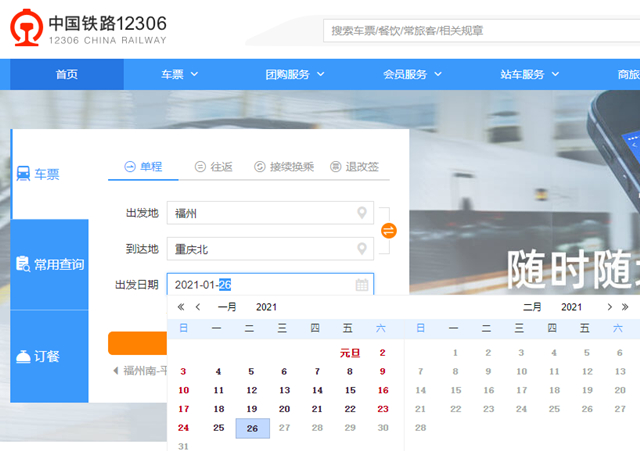Expand 车票 dropdown in navigation bar

(x=180, y=74)
